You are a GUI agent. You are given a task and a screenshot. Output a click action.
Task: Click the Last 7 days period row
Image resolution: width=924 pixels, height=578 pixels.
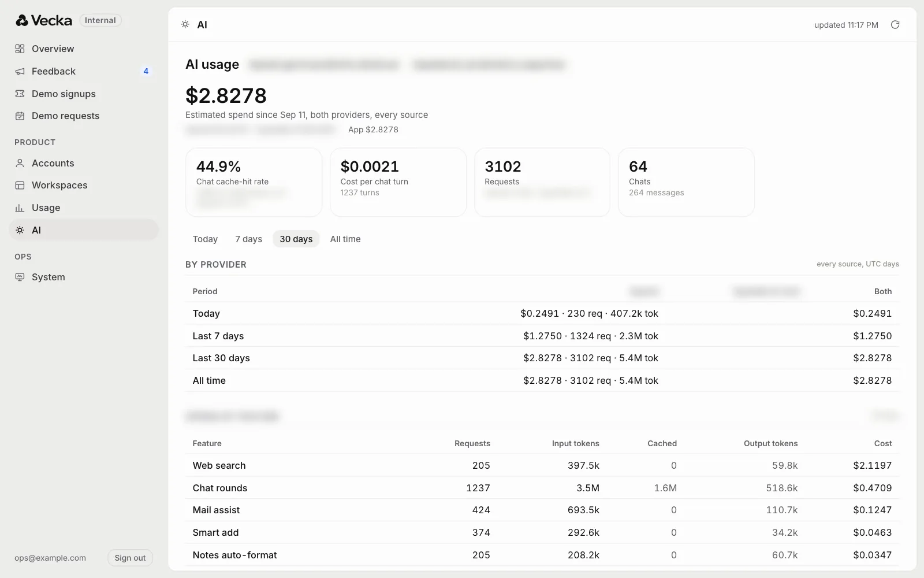(x=542, y=336)
